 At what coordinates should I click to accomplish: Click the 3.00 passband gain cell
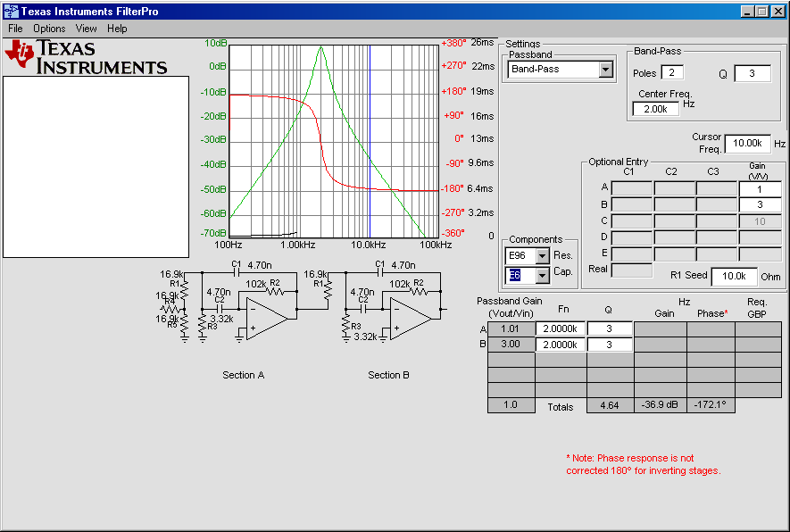tap(511, 344)
